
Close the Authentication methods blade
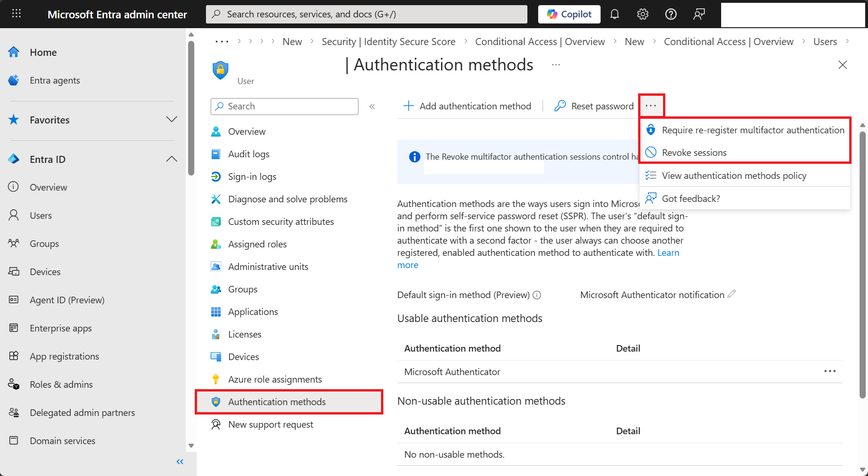pos(843,65)
